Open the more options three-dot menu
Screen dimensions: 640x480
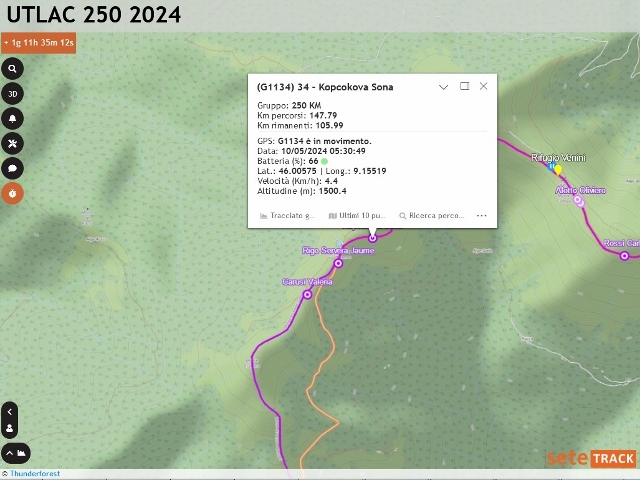click(x=482, y=216)
